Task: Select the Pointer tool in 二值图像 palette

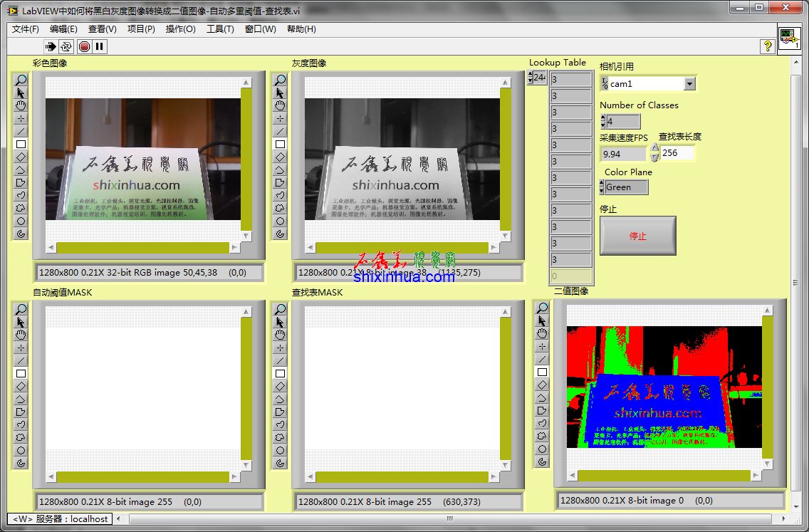Action: tap(542, 320)
